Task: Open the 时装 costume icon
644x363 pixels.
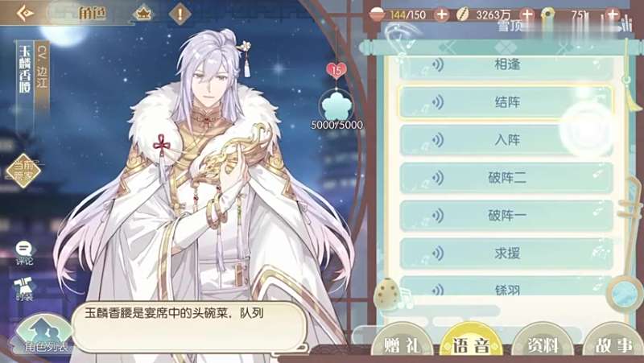Action: click(x=24, y=289)
